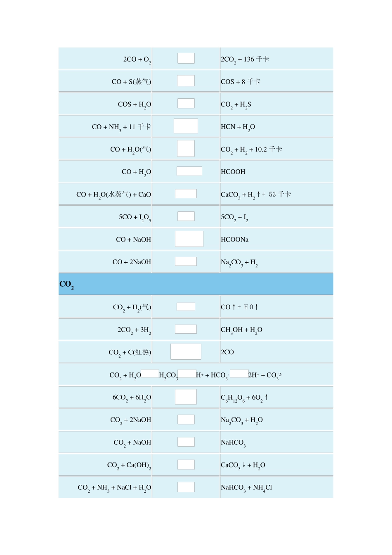
Task: Click the blank box beside 5CO + I2O5
Action: tap(186, 216)
